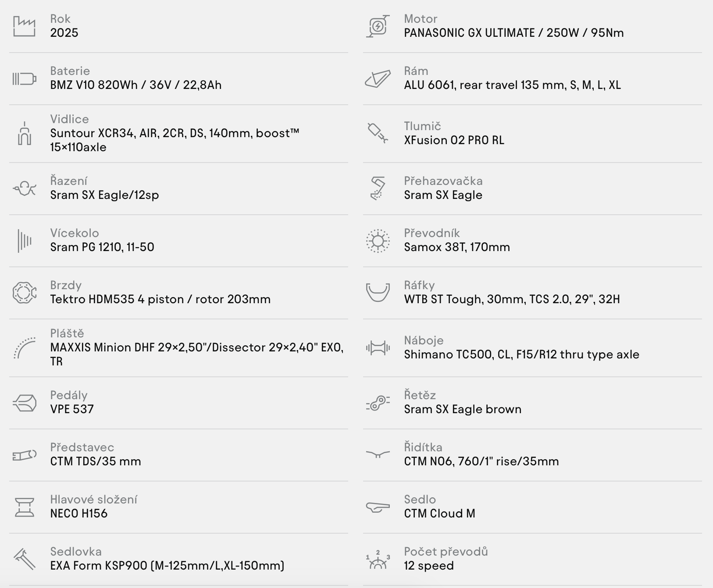Click the battery icon next to Baterie
This screenshot has height=588, width=713.
tap(24, 79)
